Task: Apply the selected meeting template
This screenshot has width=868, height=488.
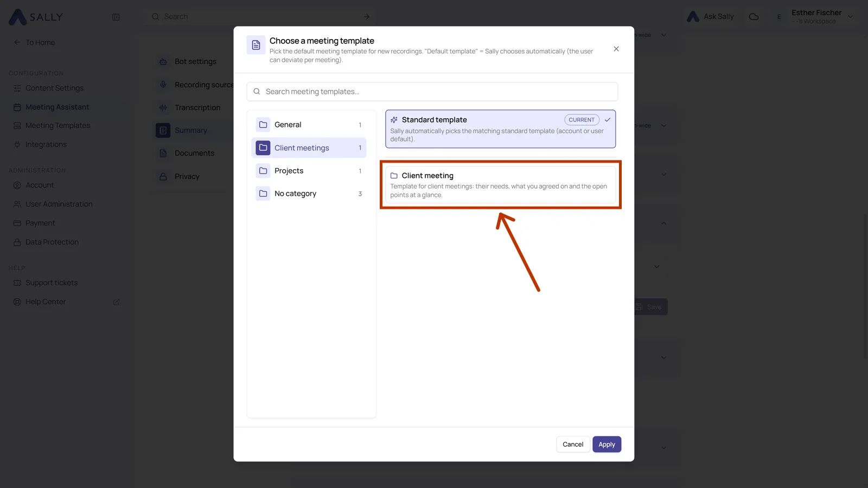Action: [x=607, y=444]
